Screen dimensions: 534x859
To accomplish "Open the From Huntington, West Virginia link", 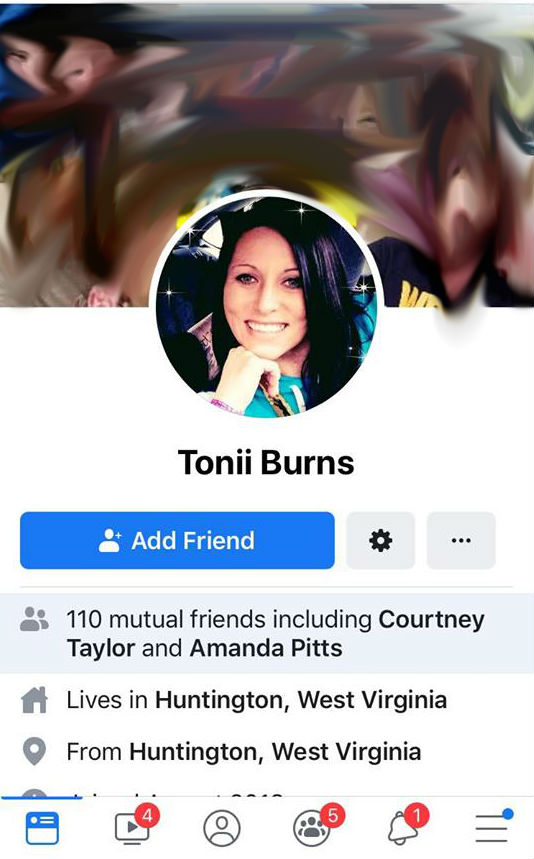I will click(275, 752).
